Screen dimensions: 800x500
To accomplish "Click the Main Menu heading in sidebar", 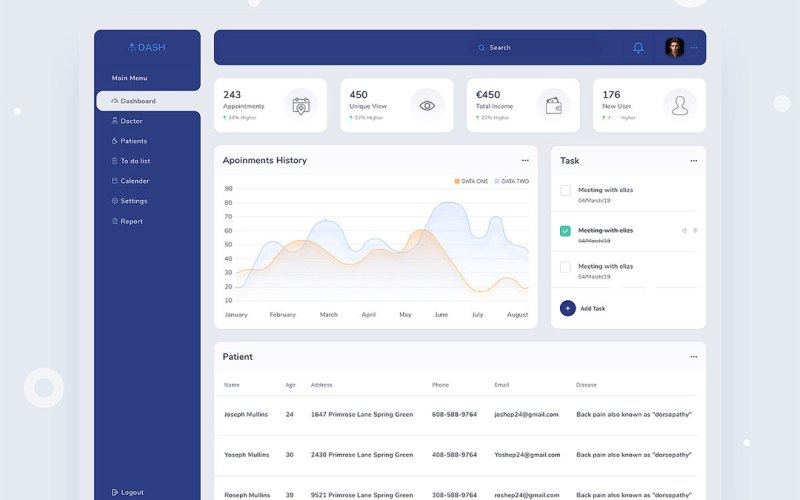I will pos(130,78).
